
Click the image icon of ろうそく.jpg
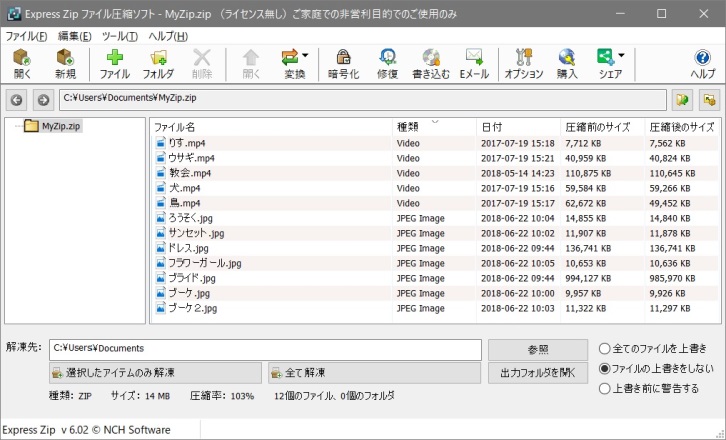[160, 218]
